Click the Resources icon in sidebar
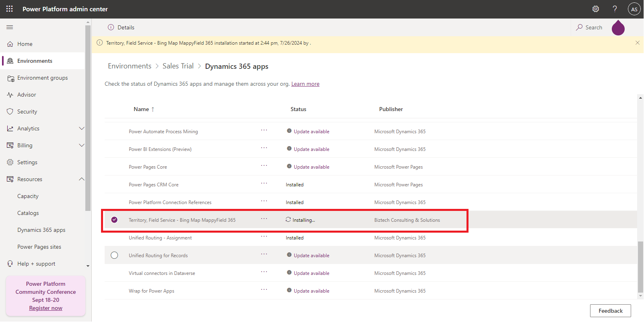The width and height of the screenshot is (644, 324). point(10,180)
